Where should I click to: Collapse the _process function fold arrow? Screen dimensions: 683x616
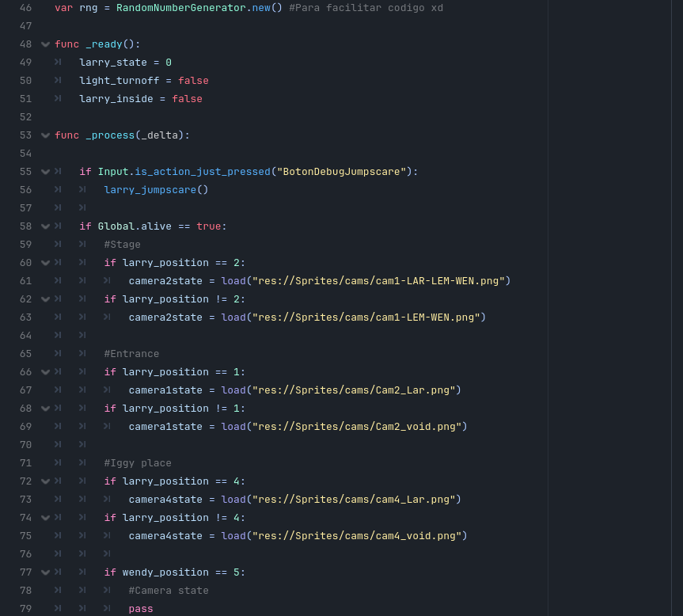pyautogui.click(x=45, y=135)
